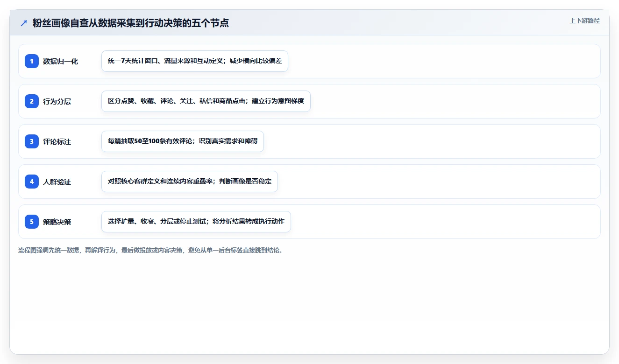Click the title 粉丝画像自查 heading
This screenshot has height=364, width=619.
[x=131, y=23]
